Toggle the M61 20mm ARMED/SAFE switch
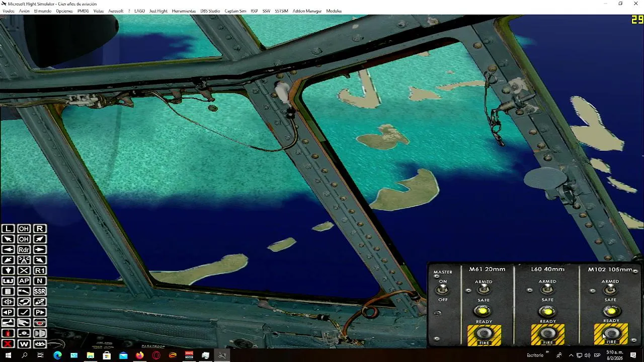 [x=484, y=290]
